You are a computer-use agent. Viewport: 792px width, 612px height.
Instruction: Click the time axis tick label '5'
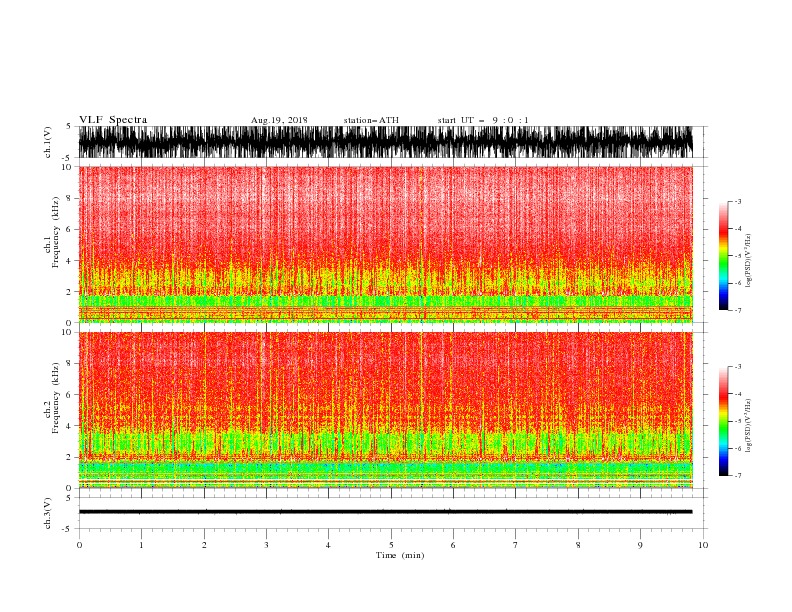point(391,545)
